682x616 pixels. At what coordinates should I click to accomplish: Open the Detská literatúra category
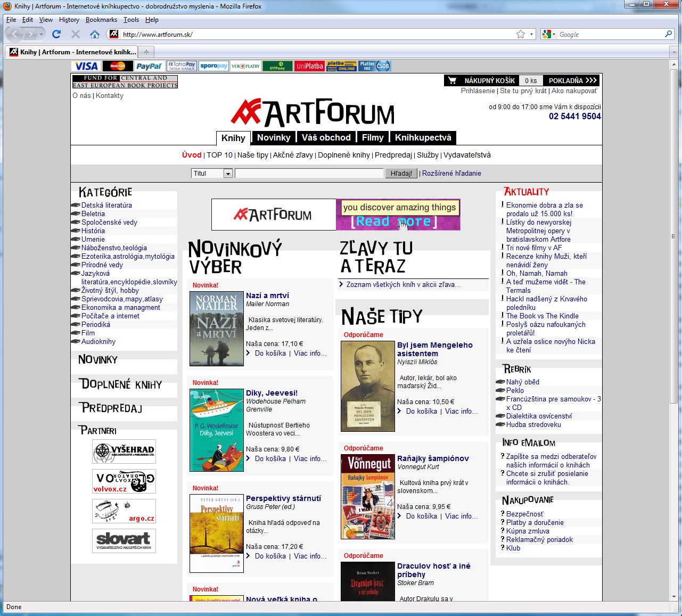click(x=106, y=205)
